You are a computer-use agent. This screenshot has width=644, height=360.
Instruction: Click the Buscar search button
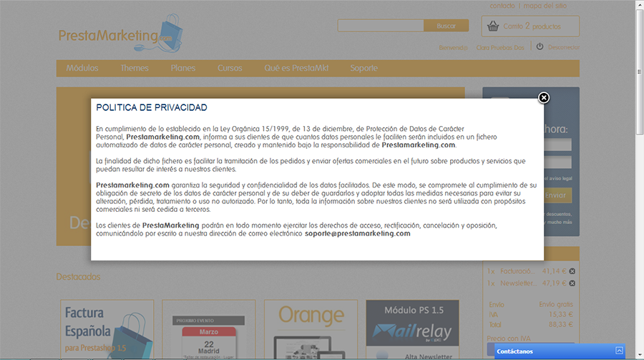pyautogui.click(x=446, y=26)
